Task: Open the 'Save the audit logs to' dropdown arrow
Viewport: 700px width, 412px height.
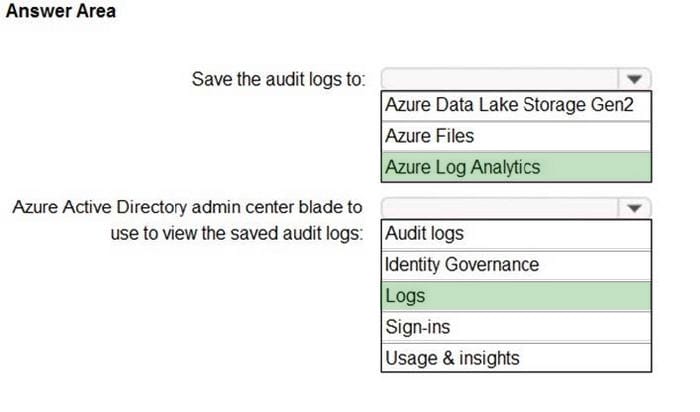Action: [x=634, y=79]
